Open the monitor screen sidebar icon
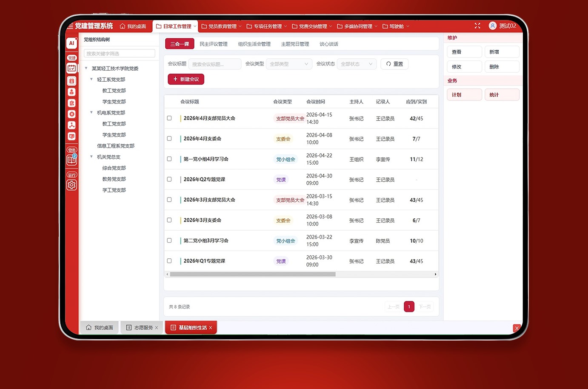 [x=71, y=136]
